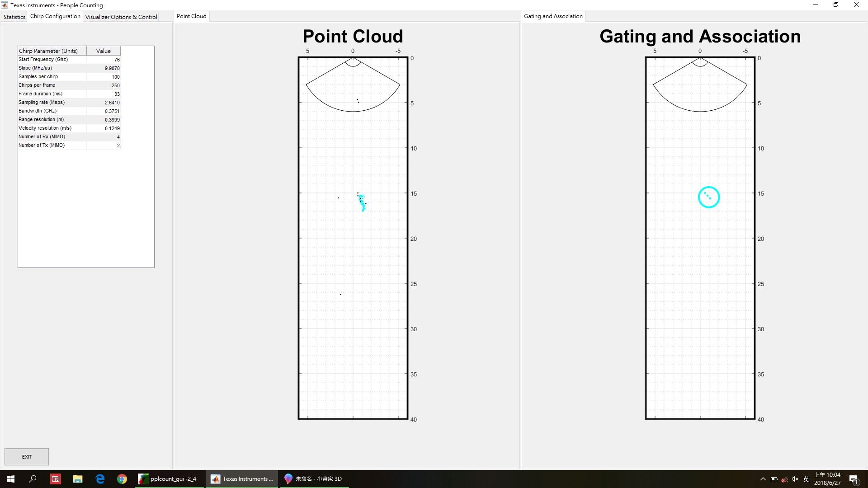
Task: Click the cyan gating circle target
Action: pyautogui.click(x=708, y=197)
